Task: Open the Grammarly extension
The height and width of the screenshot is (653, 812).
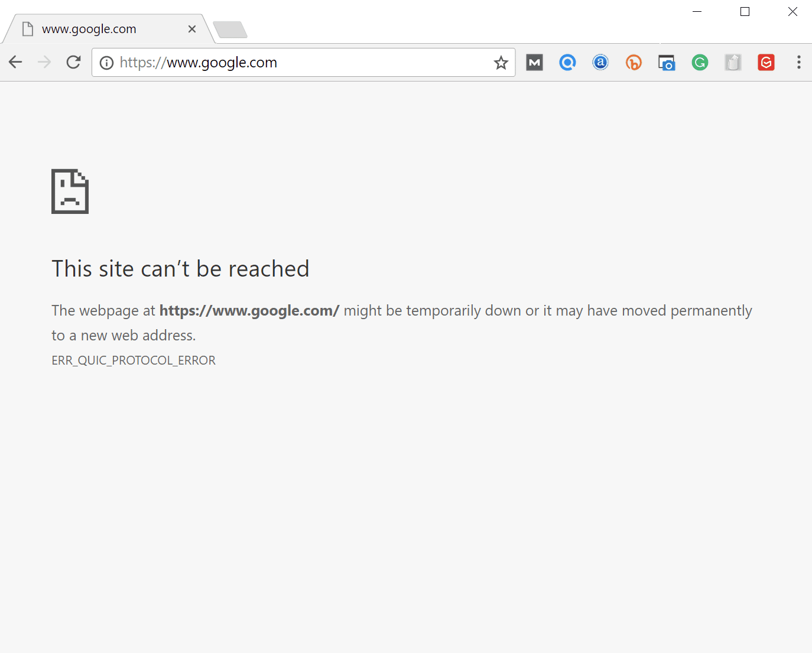Action: coord(700,62)
